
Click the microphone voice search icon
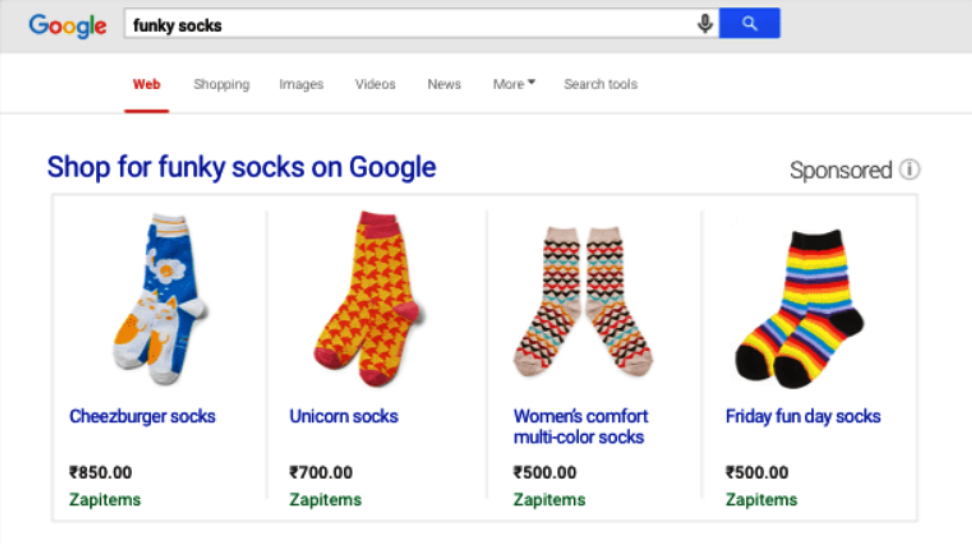click(x=705, y=24)
